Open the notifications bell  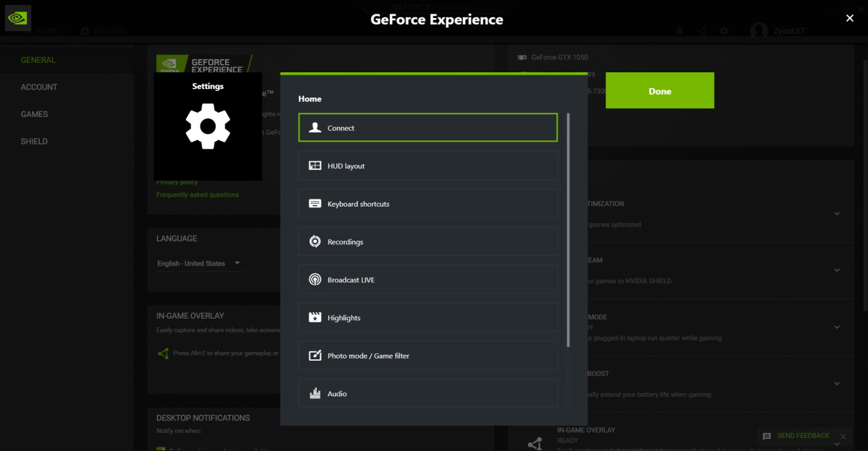(x=678, y=31)
